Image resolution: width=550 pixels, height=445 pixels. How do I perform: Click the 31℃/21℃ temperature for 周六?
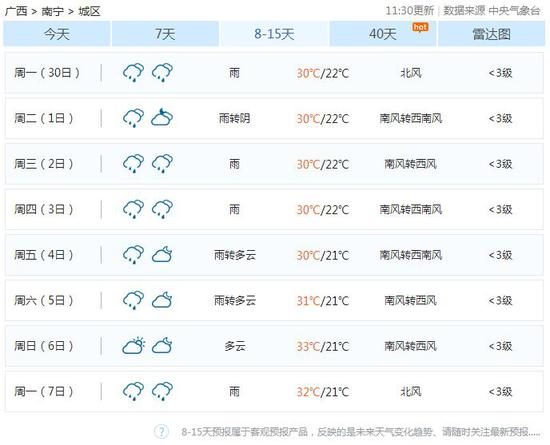point(323,301)
